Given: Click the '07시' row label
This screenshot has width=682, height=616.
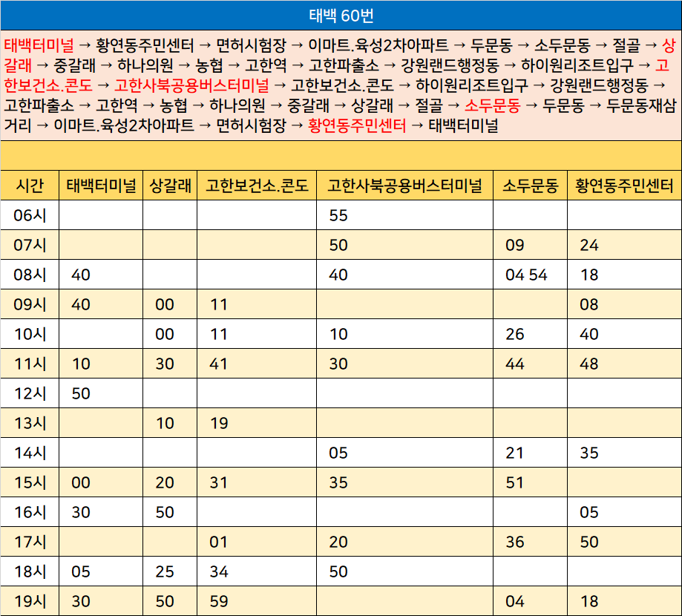Looking at the screenshot, I should 30,245.
